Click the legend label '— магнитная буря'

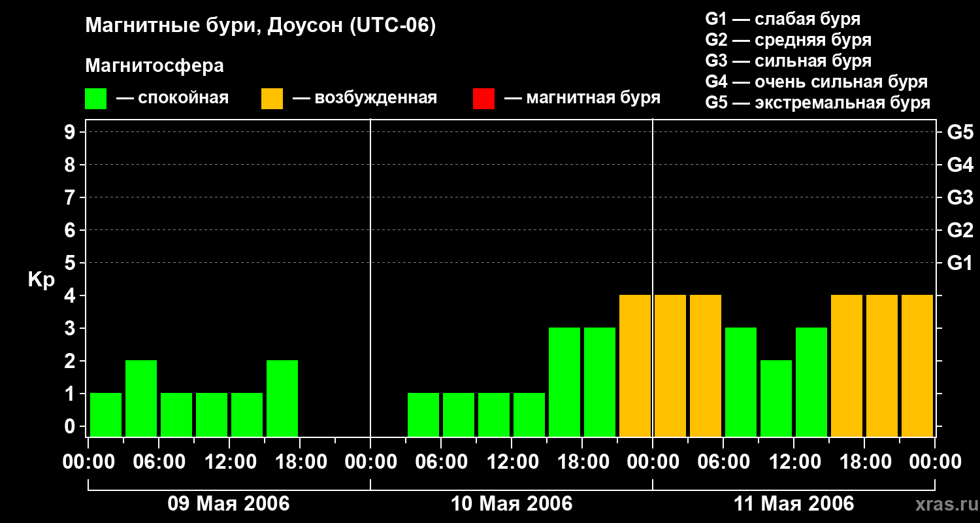click(582, 98)
